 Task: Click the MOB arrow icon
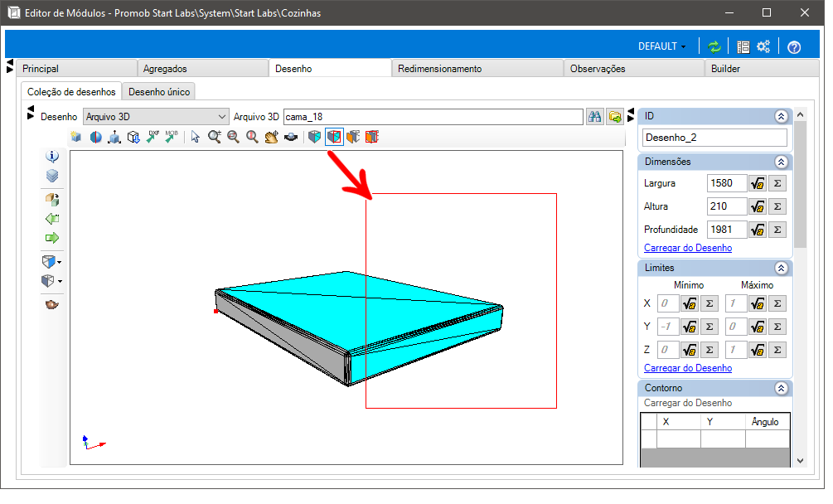pyautogui.click(x=171, y=137)
